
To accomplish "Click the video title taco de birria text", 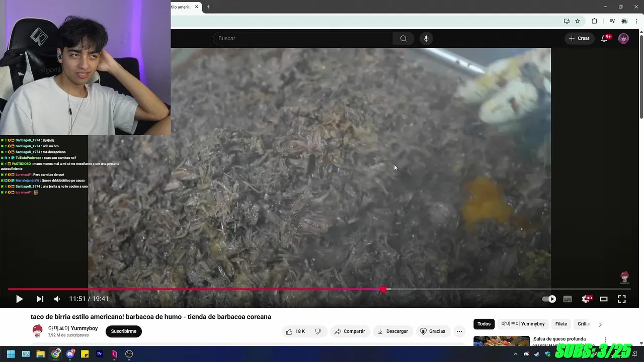I will click(151, 317).
